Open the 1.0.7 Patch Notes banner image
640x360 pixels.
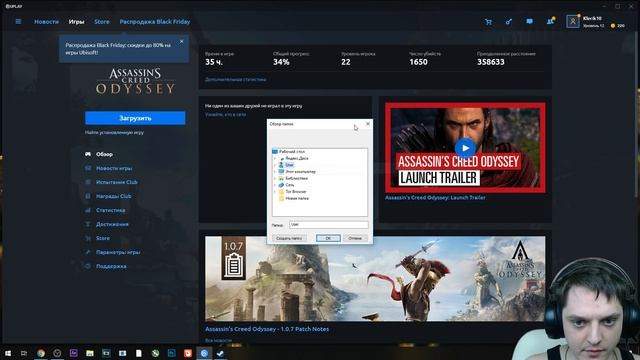click(375, 278)
